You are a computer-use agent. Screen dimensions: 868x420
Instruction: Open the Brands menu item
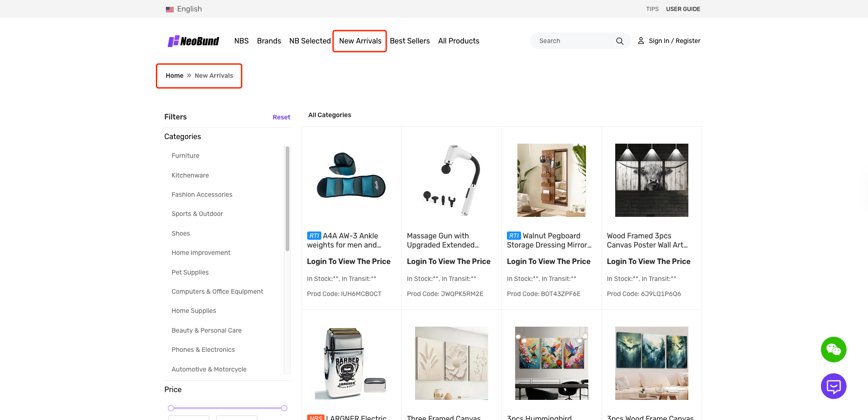point(269,41)
